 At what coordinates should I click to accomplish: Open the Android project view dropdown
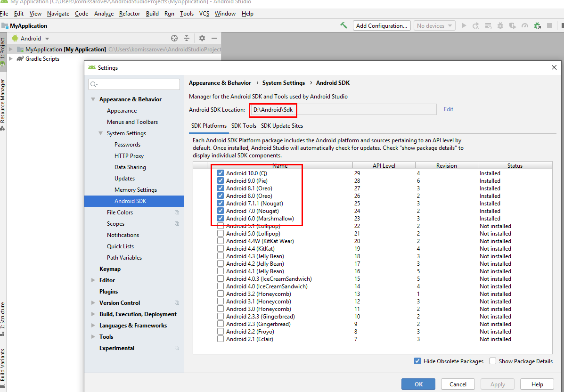coord(31,38)
